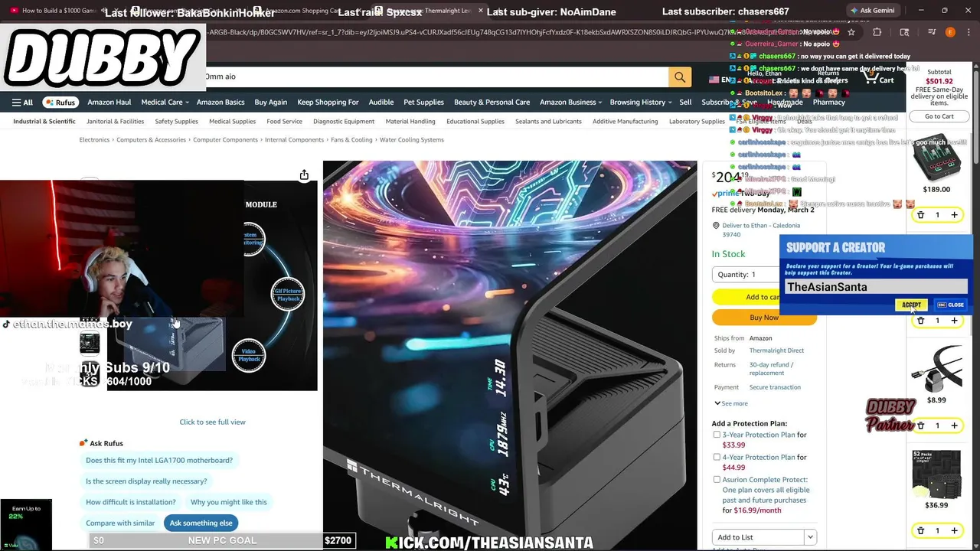The height and width of the screenshot is (551, 980).
Task: Open 30-day refund / replacement link
Action: (771, 369)
